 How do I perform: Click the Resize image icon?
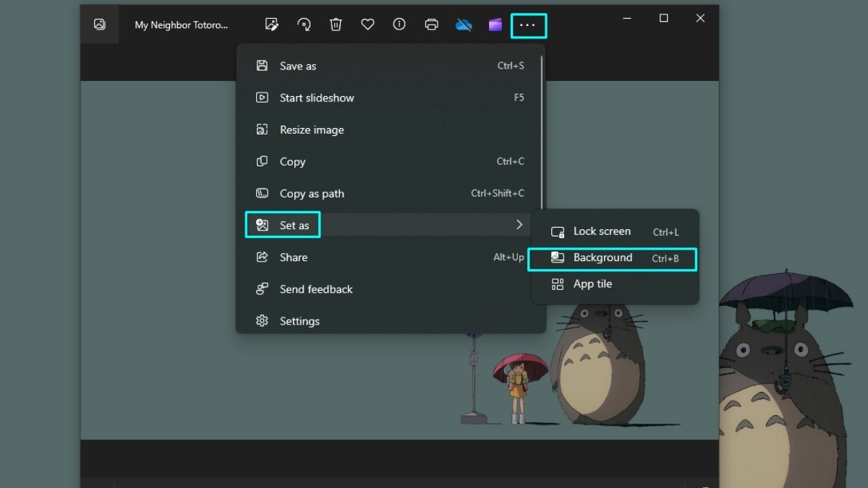[263, 129]
